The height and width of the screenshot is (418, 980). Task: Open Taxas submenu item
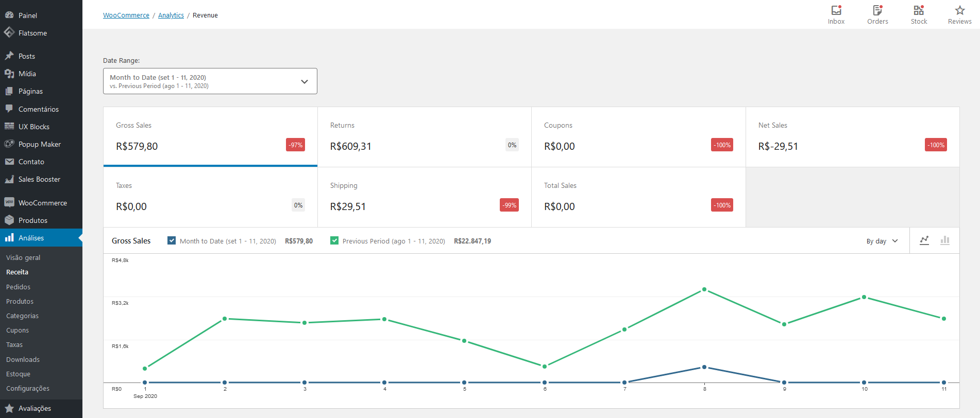tap(14, 344)
